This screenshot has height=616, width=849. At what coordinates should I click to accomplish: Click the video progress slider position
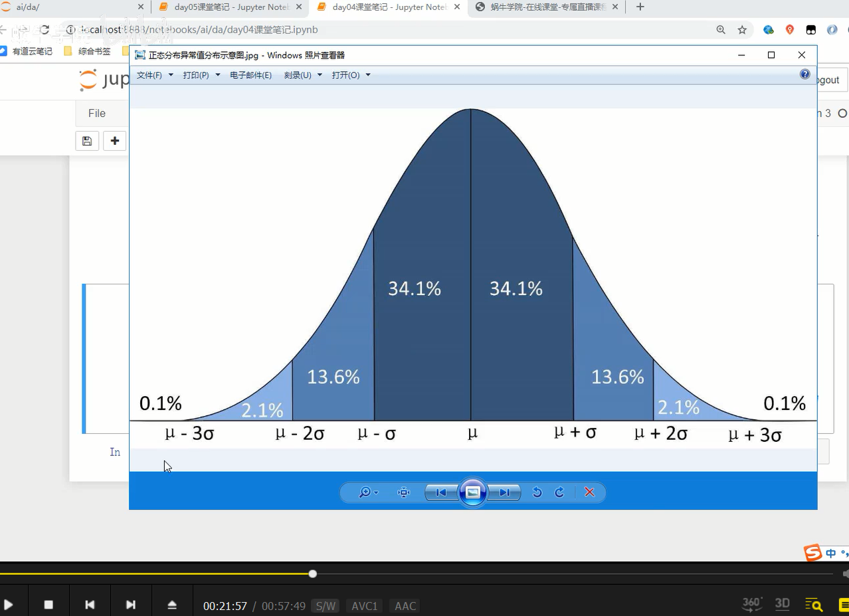point(312,573)
